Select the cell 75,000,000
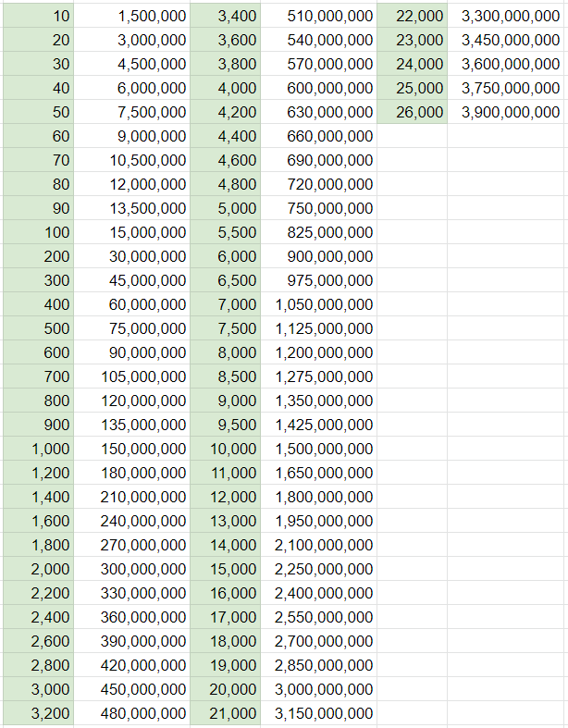This screenshot has height=728, width=568. (132, 328)
